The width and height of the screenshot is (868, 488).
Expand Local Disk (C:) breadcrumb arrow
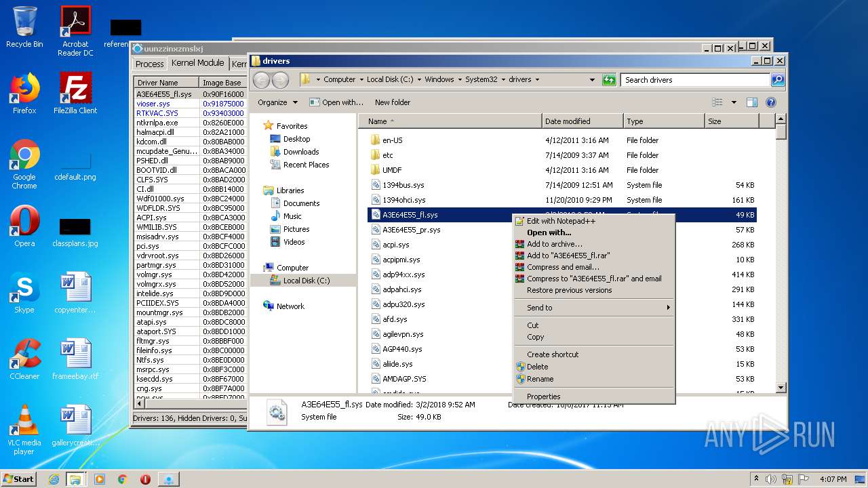(418, 79)
